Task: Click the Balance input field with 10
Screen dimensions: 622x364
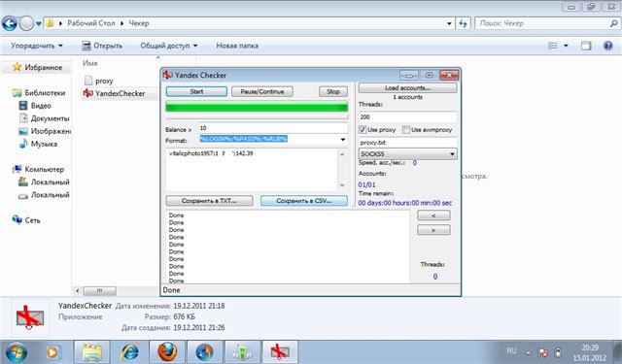Action: pyautogui.click(x=273, y=128)
